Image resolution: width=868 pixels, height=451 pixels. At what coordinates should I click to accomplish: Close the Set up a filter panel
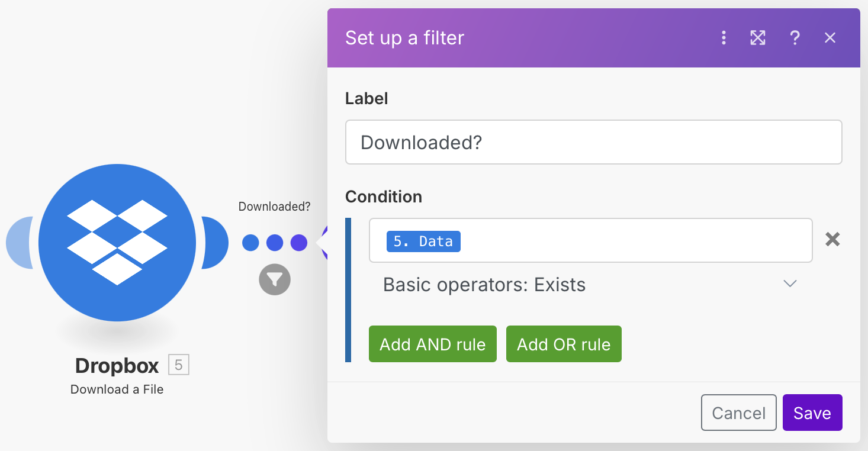tap(830, 38)
